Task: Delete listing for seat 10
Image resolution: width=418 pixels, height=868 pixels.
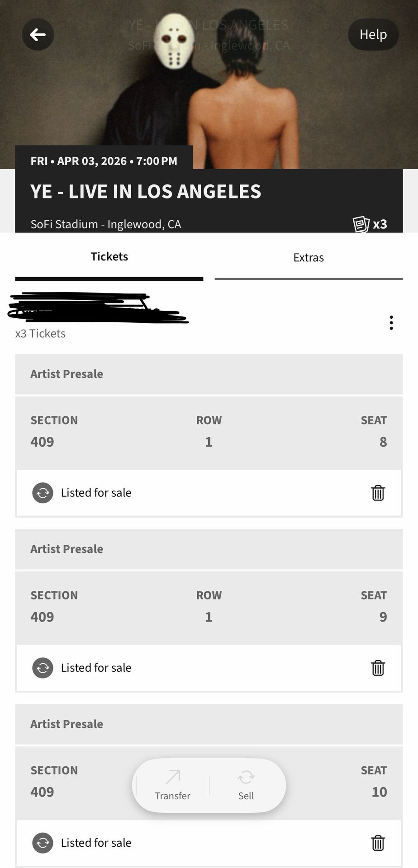Action: [x=378, y=843]
